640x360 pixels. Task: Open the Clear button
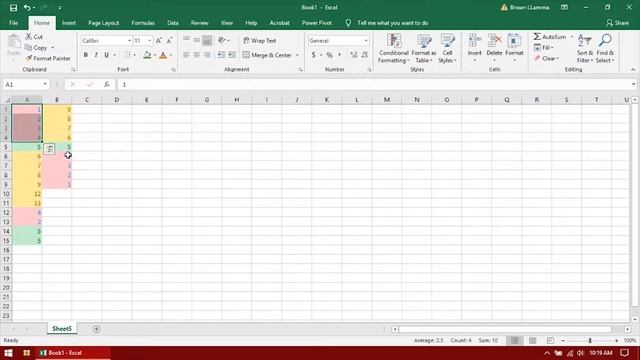(x=546, y=58)
